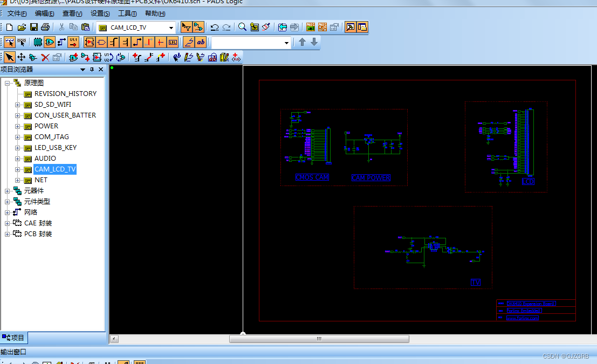Swap pins tool icon
This screenshot has width=597, height=364.
click(121, 57)
